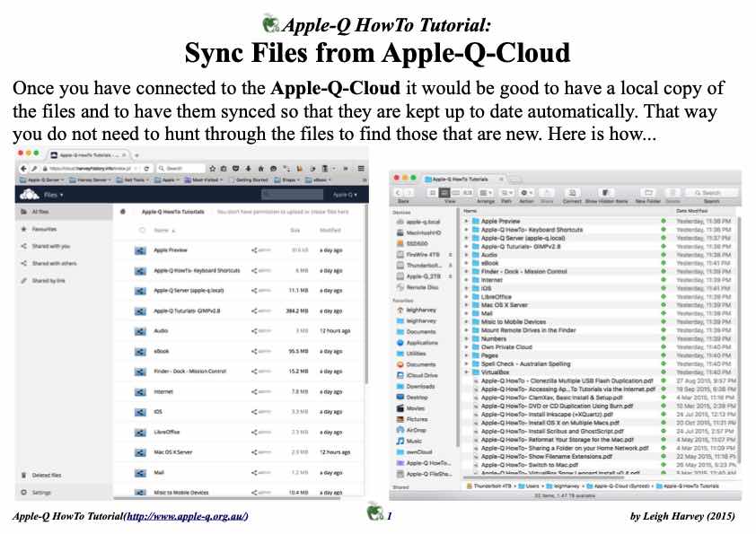Select iCloud Drive in Finder sidebar

(417, 375)
